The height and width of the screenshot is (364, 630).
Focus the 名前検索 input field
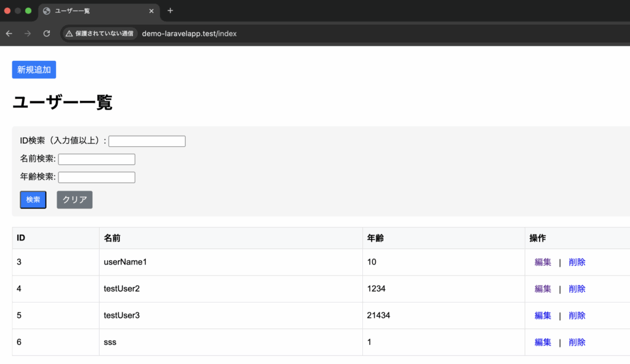[97, 159]
